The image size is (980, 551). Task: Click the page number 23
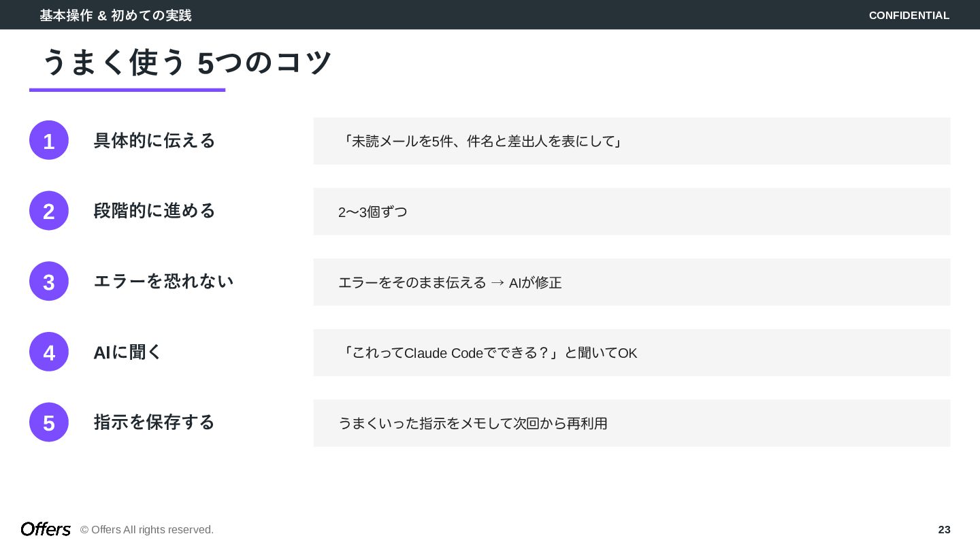click(944, 529)
